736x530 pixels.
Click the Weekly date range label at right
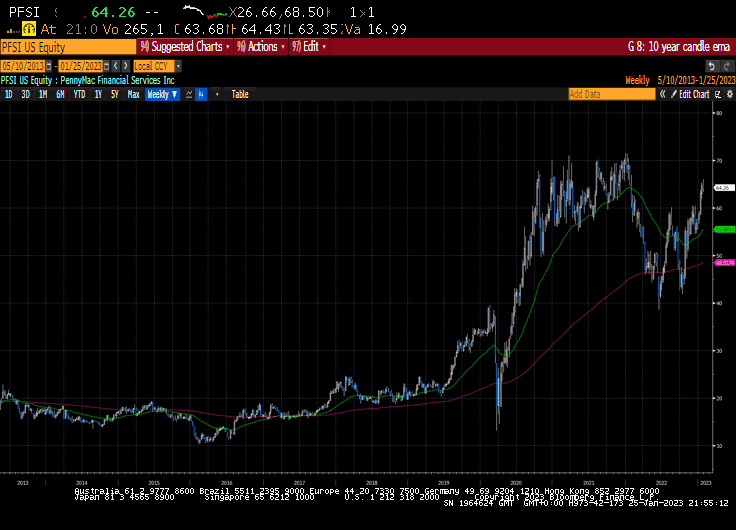click(x=680, y=80)
